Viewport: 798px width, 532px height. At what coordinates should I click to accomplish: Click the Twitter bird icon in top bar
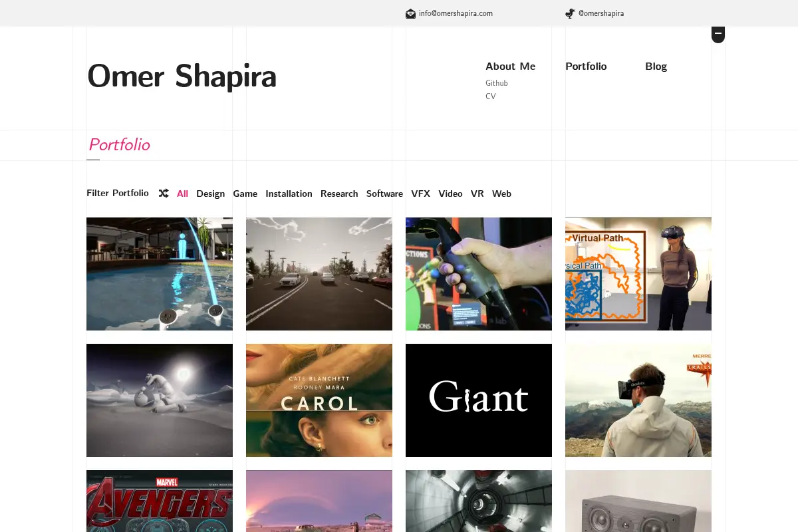coord(570,13)
